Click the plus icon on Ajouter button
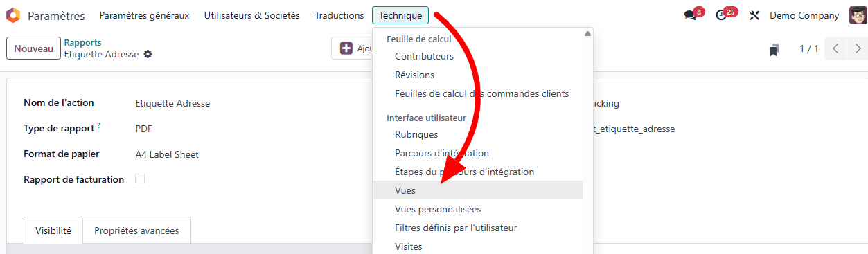This screenshot has width=868, height=254. point(346,48)
